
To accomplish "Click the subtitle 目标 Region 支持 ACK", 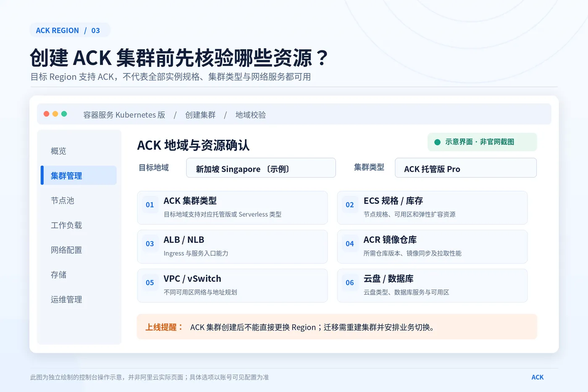I will point(171,77).
